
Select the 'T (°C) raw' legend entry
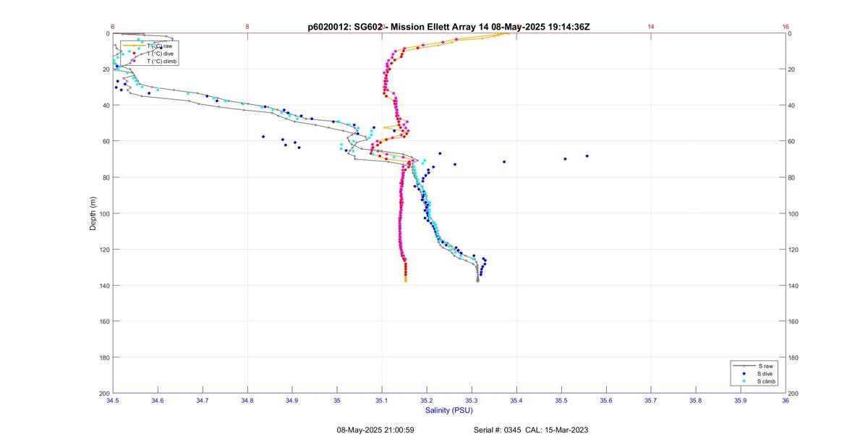[x=159, y=46]
